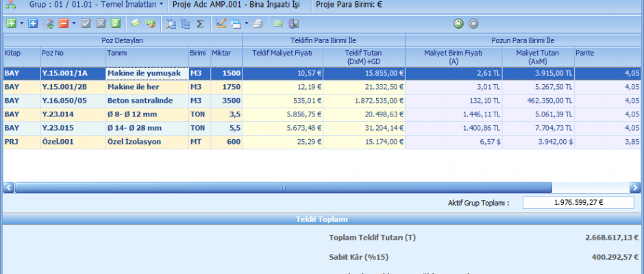
Task: Click the eraser-with-plus icon in toolbar
Action: 48,23
